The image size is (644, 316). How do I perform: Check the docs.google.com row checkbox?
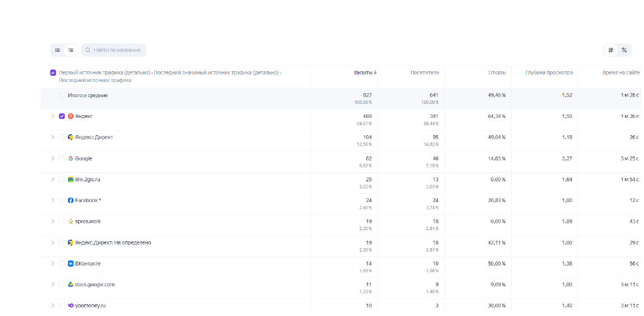62,285
